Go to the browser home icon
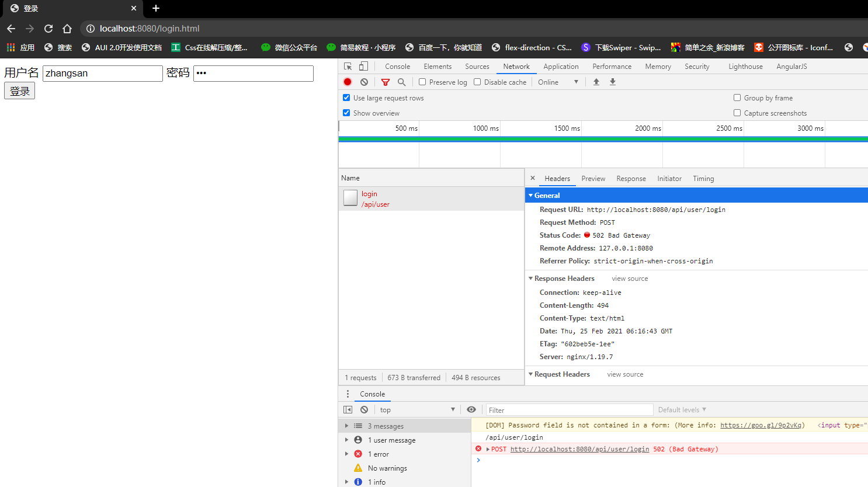 pos(67,29)
